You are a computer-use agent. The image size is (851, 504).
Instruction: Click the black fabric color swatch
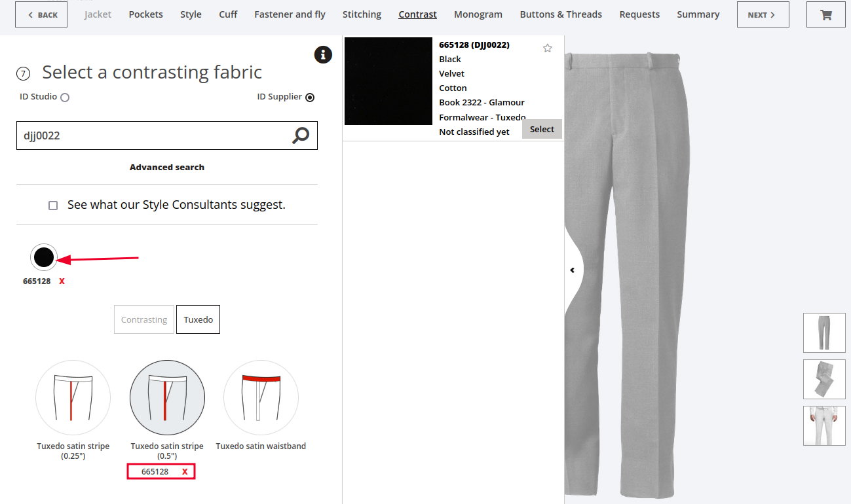(x=44, y=257)
